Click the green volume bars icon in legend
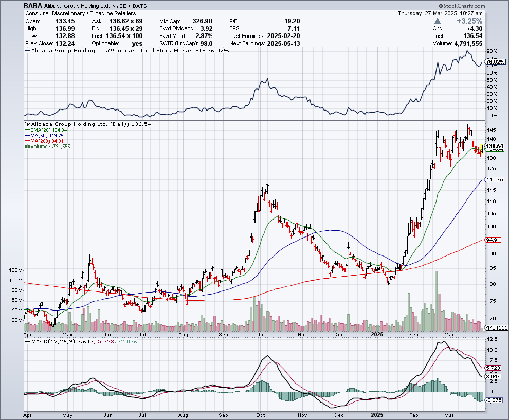Screen dimensions: 509x420 tap(27, 147)
